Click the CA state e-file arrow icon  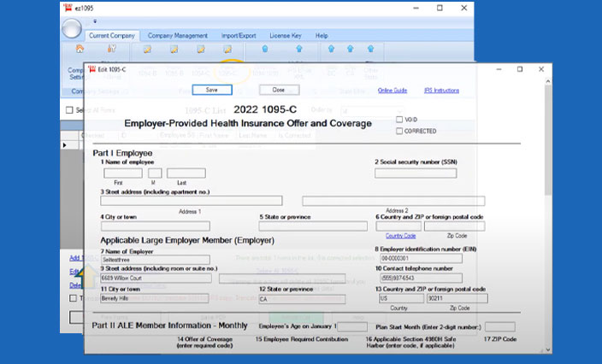pos(350,49)
